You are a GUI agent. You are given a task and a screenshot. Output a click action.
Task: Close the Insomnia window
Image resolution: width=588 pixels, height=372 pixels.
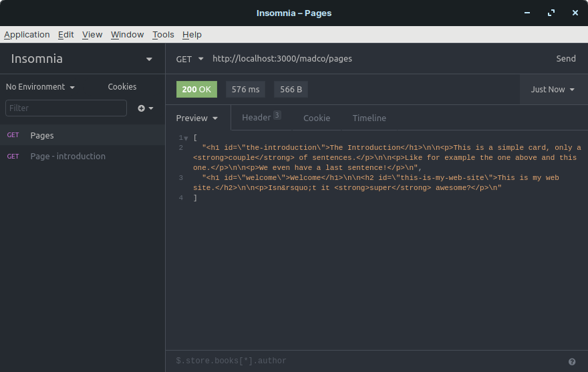(575, 13)
